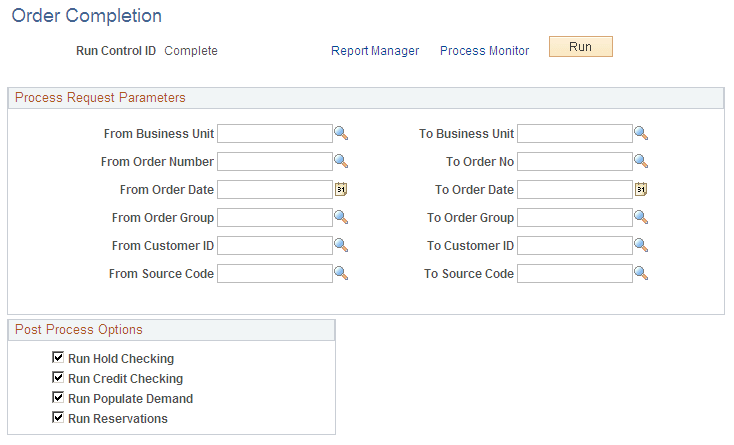The height and width of the screenshot is (445, 734).
Task: Open lookup for To Business Unit
Action: coord(641,134)
